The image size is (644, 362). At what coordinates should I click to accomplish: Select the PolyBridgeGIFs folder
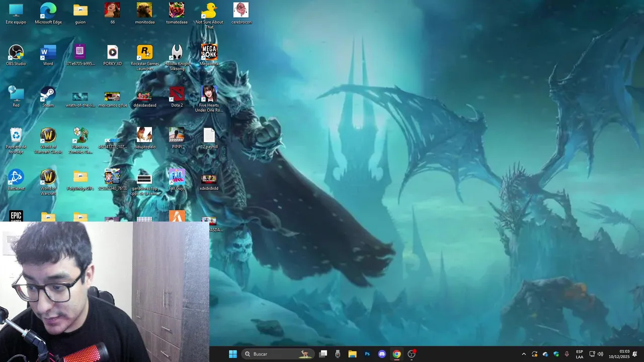click(80, 180)
